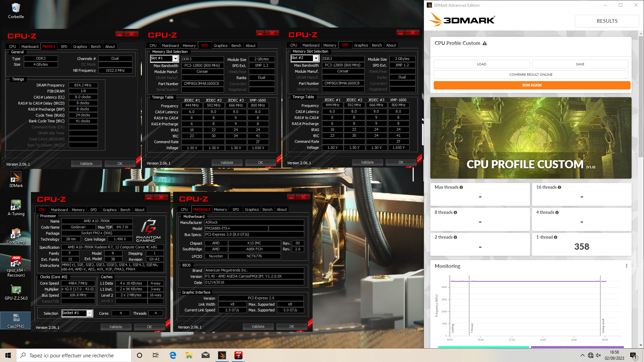This screenshot has width=644, height=362.
Task: Expand the Slot #2 memory slot dropdown
Action: pos(316,58)
